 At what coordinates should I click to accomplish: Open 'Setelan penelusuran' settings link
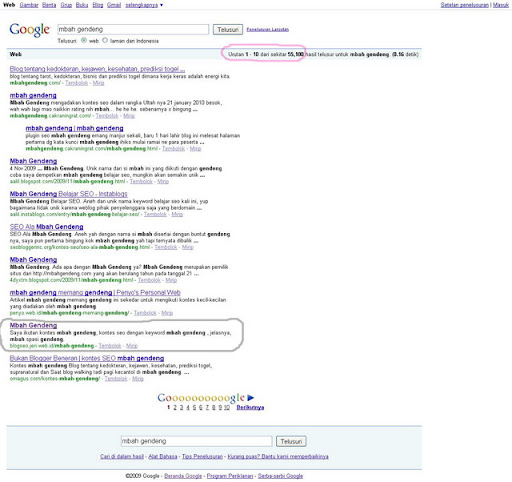click(x=464, y=5)
